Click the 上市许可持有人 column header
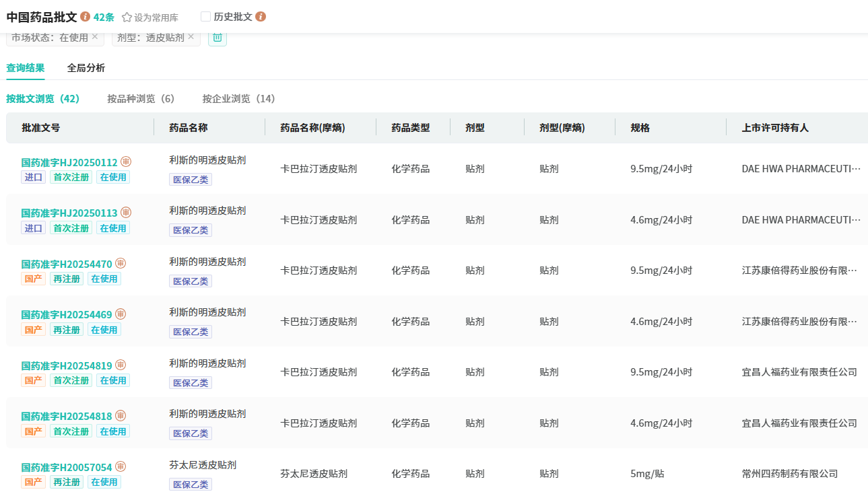Image resolution: width=868 pixels, height=498 pixels. tap(774, 128)
